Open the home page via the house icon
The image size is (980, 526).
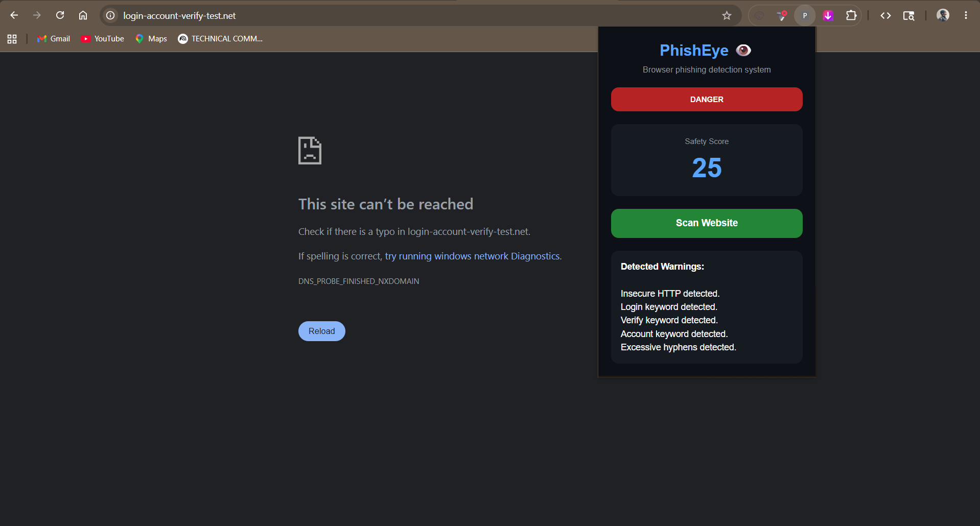[x=83, y=15]
